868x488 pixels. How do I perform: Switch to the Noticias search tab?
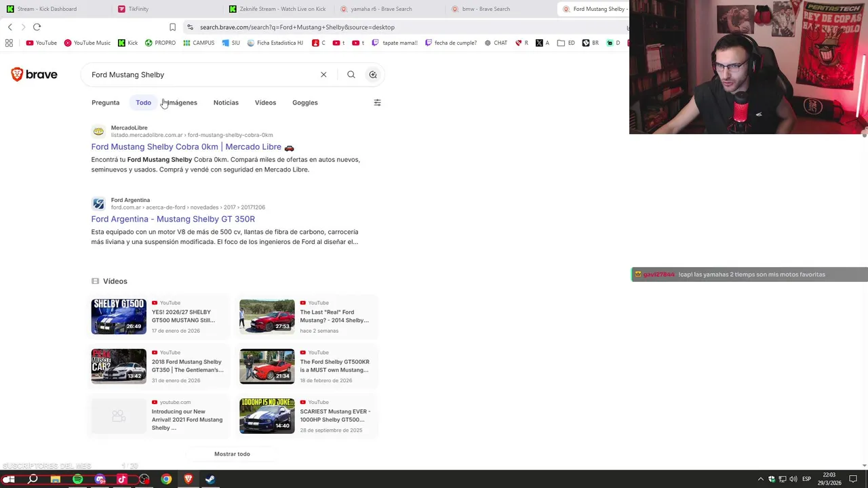[226, 102]
